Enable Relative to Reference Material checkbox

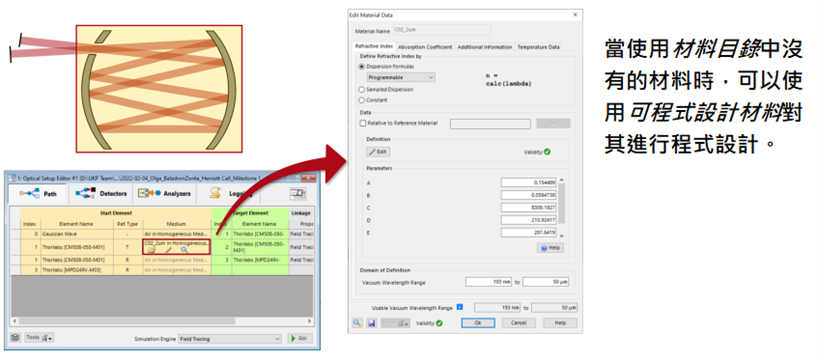click(363, 123)
